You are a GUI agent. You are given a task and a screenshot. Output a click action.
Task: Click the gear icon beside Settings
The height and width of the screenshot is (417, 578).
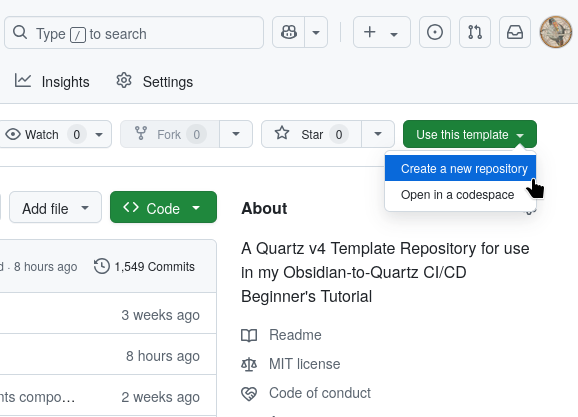[124, 80]
